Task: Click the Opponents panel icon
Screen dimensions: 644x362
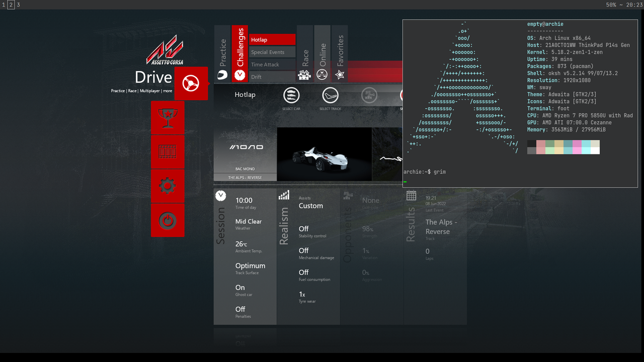Action: (x=347, y=196)
